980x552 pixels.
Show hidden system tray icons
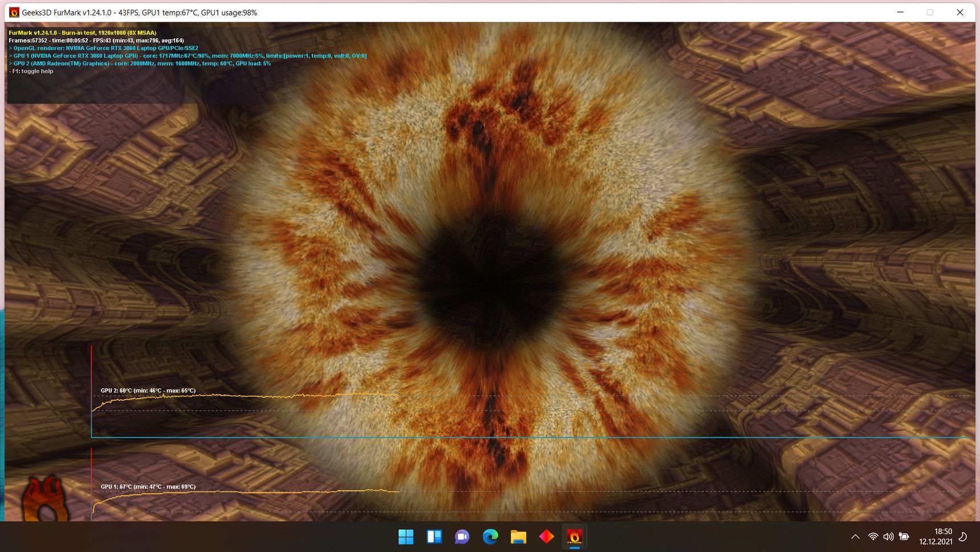point(855,537)
